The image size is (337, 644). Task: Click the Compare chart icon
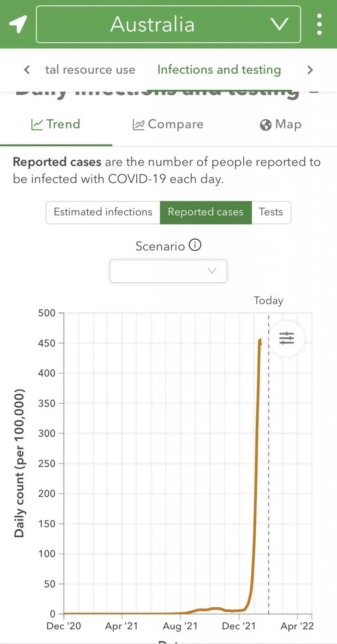138,125
